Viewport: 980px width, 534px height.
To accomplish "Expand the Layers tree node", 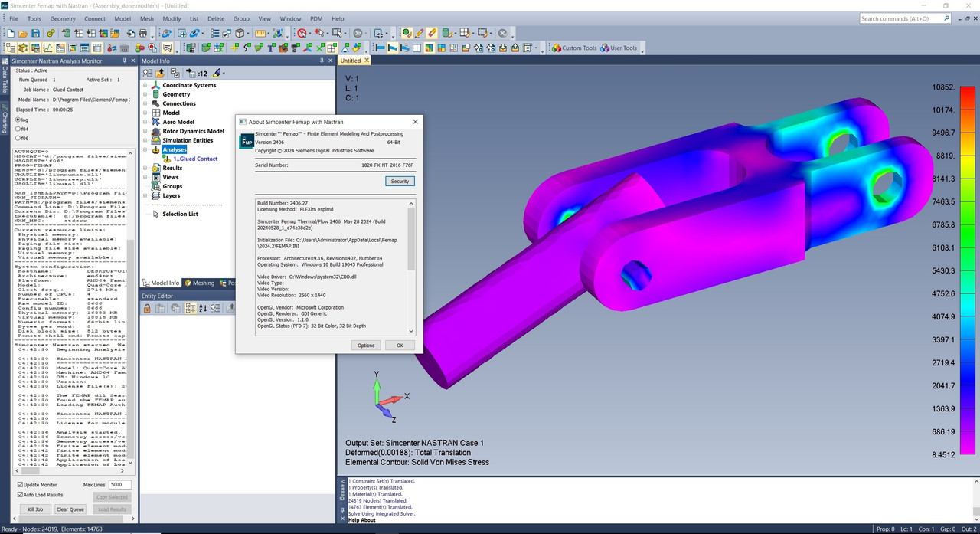I will 145,195.
